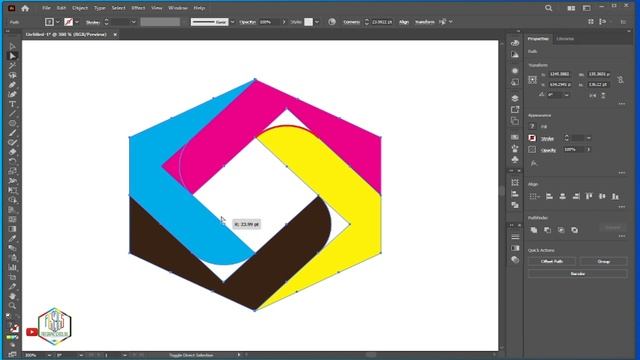Activate the Hand tool

(x=13, y=296)
